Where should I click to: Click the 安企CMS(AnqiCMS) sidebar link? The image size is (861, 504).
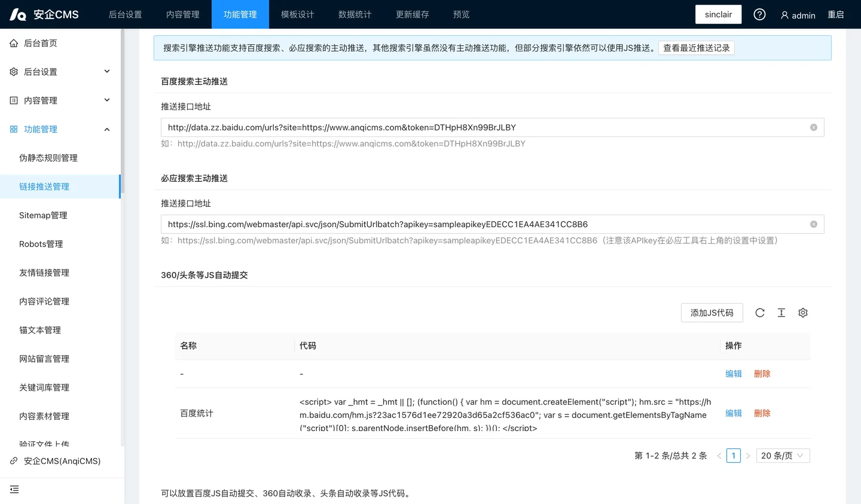62,461
